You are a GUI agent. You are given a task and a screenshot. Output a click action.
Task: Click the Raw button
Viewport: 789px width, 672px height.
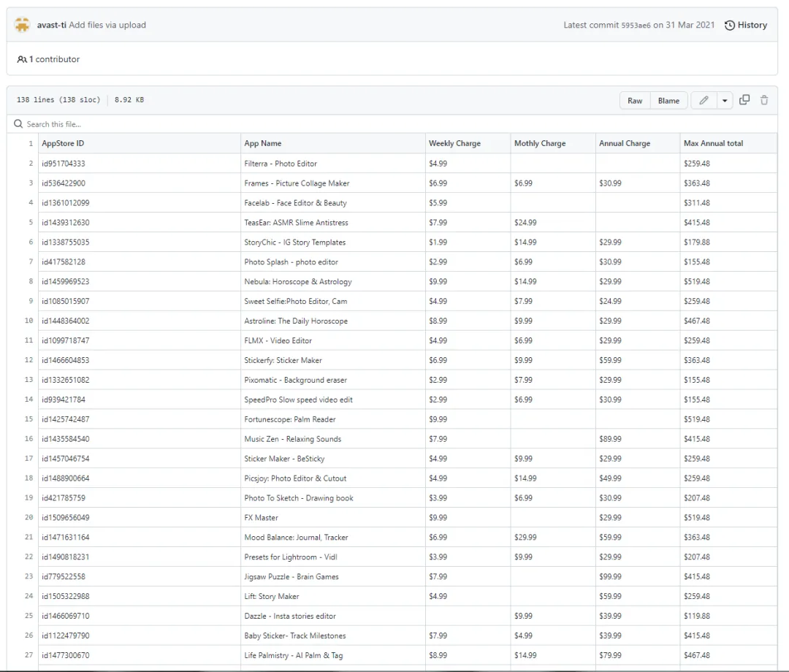pos(635,101)
